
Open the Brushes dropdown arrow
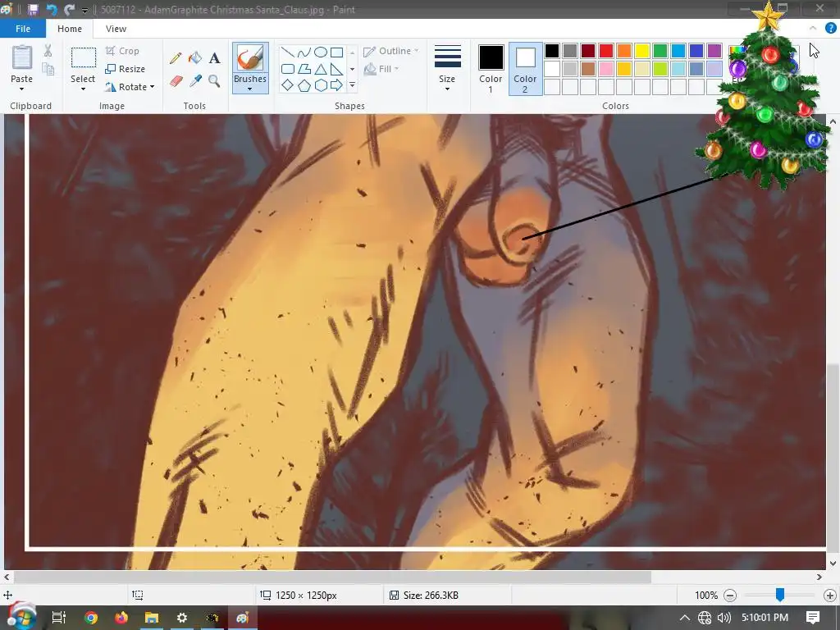click(250, 89)
